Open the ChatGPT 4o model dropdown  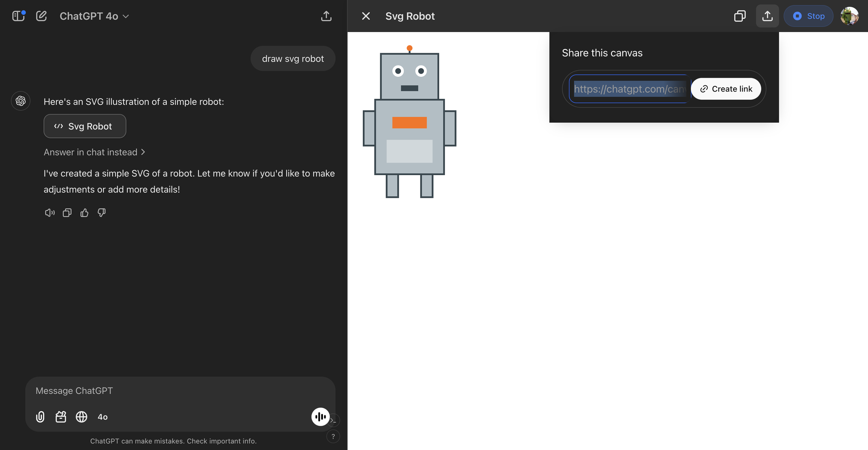[x=94, y=16]
